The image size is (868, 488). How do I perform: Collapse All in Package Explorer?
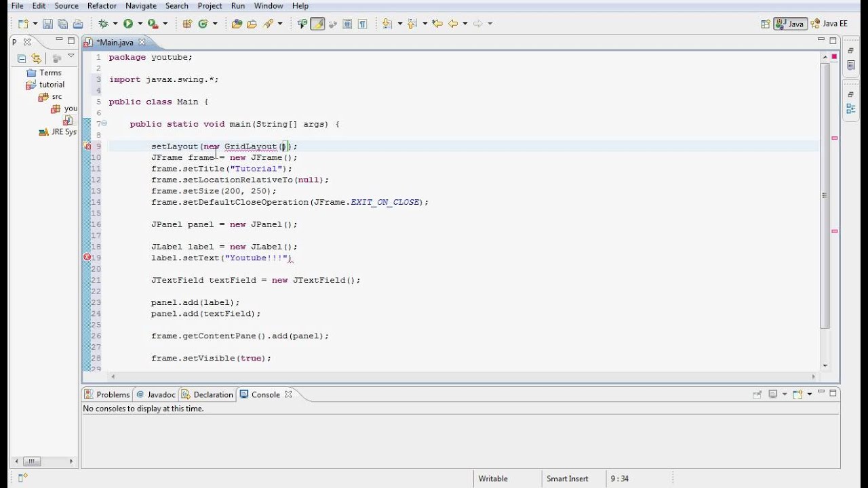(x=22, y=58)
